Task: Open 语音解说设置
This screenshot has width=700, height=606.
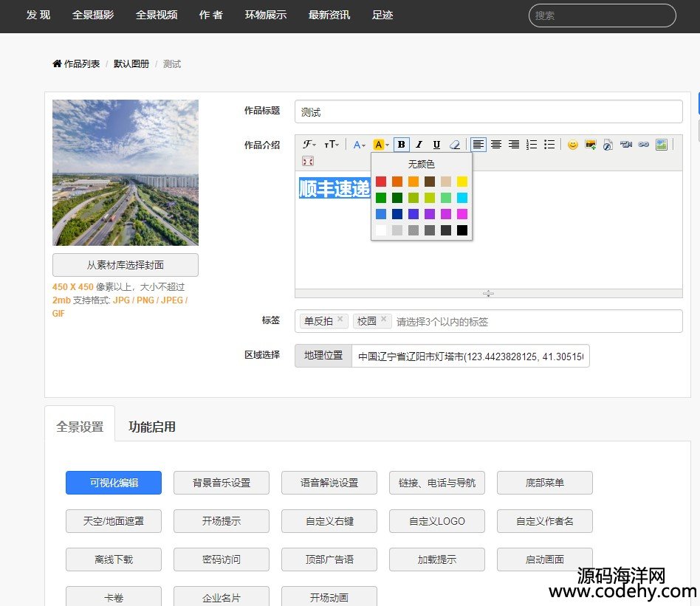Action: coord(329,483)
